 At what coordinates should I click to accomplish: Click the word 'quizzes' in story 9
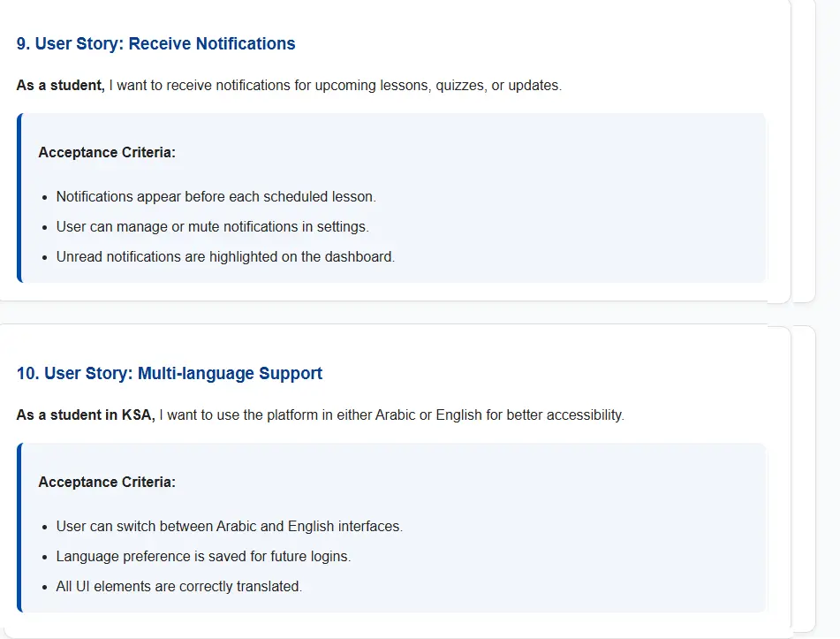[x=459, y=86]
